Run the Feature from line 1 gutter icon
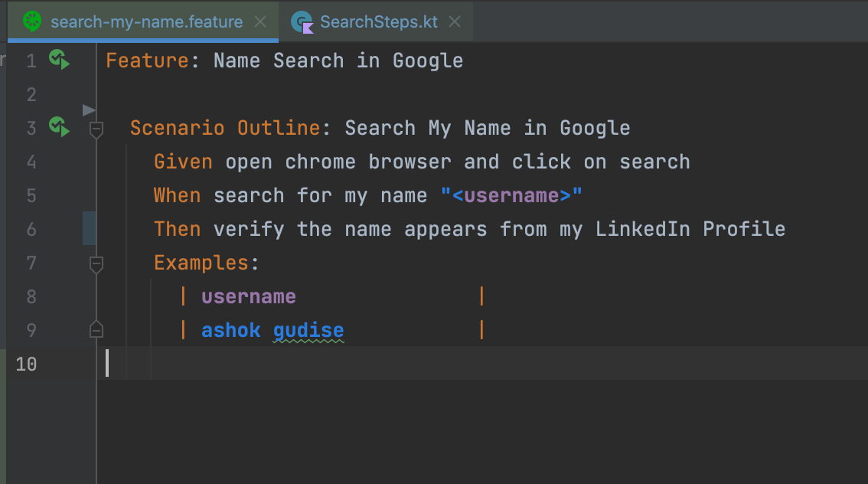Image resolution: width=868 pixels, height=484 pixels. click(x=59, y=59)
